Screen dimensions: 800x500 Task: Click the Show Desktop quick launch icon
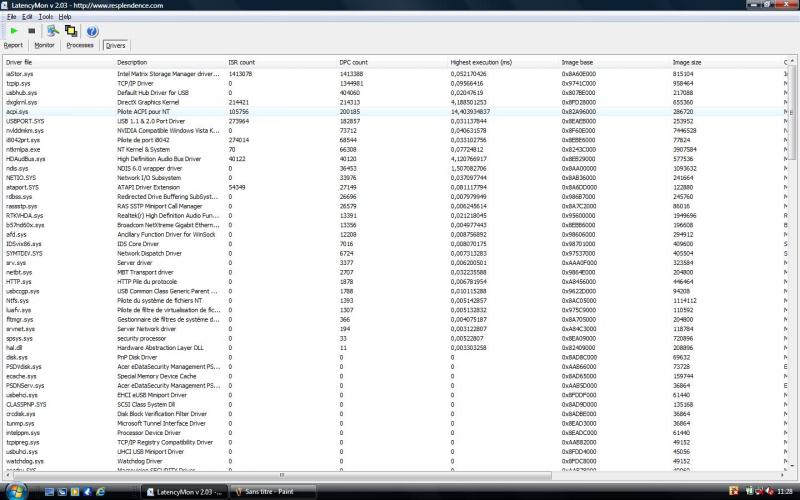[x=49, y=492]
